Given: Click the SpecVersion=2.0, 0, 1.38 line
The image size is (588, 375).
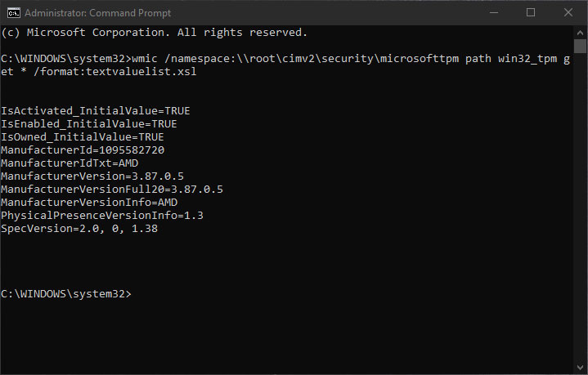Looking at the screenshot, I should (79, 229).
